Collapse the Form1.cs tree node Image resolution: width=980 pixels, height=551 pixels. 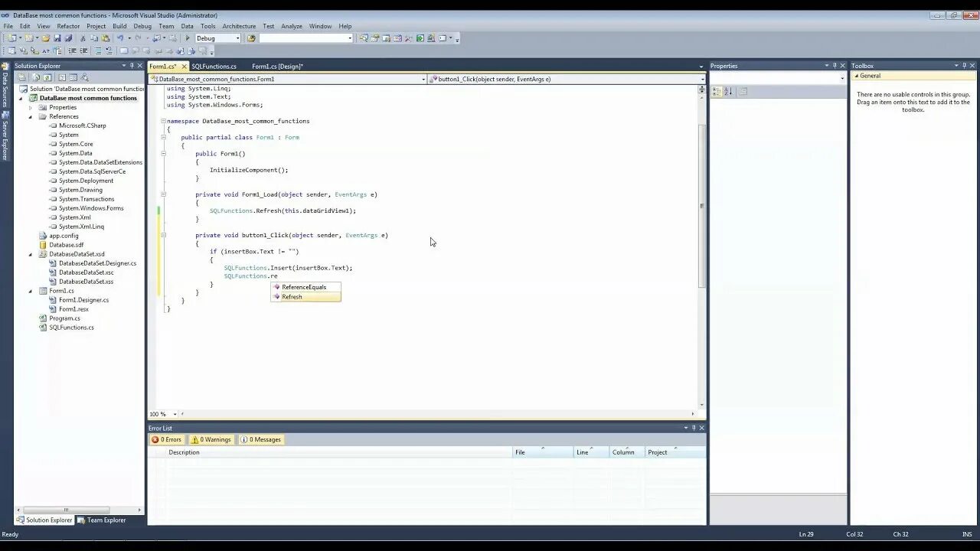(31, 291)
